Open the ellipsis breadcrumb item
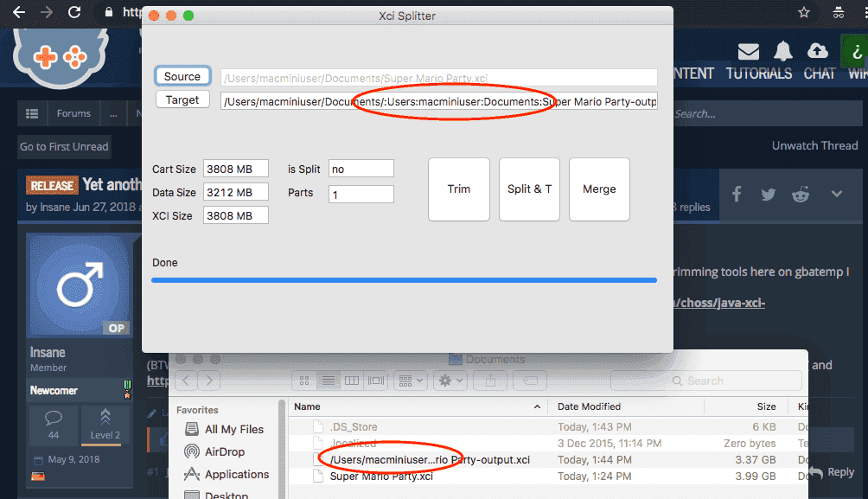The image size is (868, 499). (x=113, y=113)
